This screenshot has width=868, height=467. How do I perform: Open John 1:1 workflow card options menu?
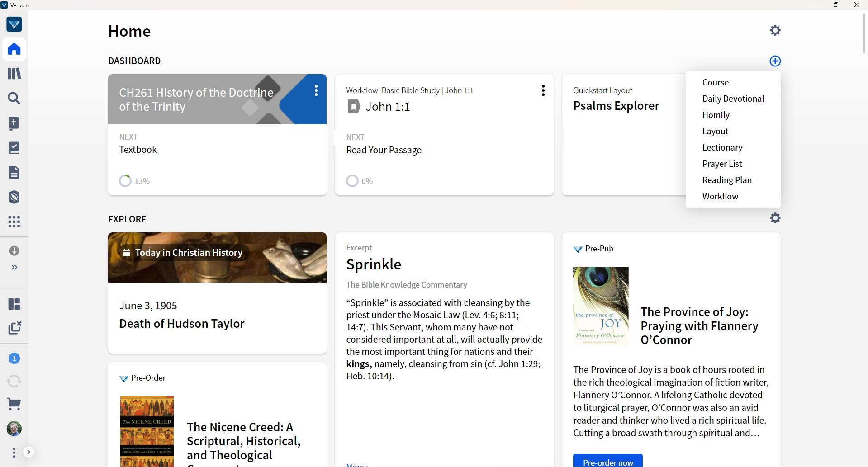(x=543, y=90)
